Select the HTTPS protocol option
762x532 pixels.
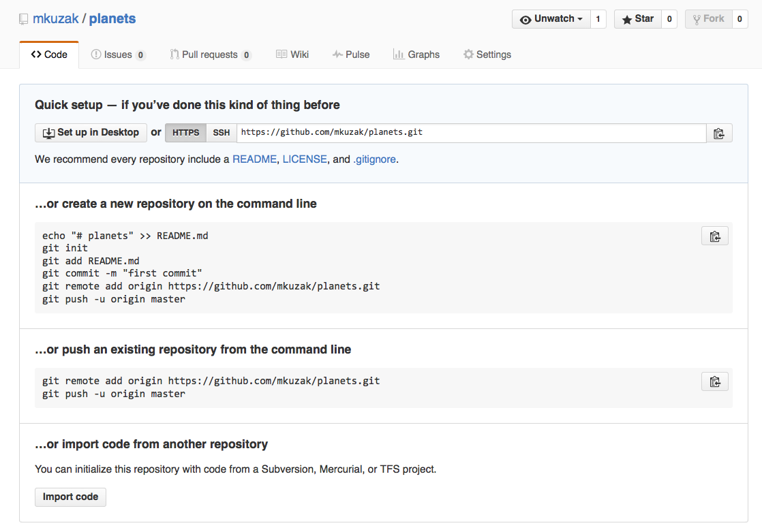185,133
